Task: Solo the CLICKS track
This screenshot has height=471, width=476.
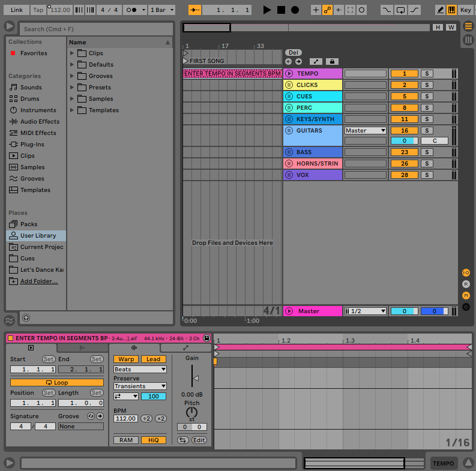Action: coord(427,85)
